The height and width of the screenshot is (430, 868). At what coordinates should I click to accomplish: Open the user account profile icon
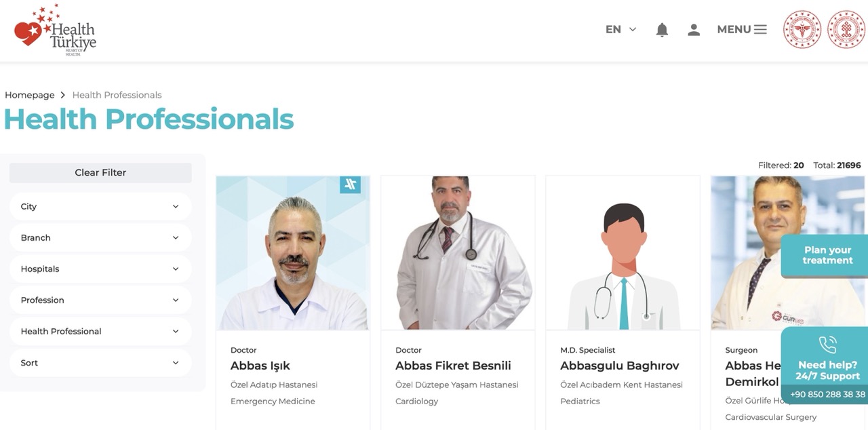pos(694,30)
